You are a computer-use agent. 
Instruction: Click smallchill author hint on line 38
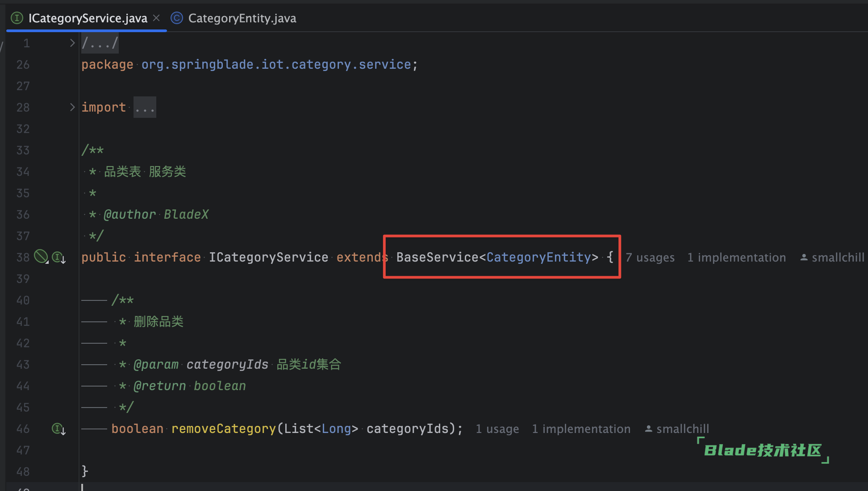[x=832, y=258]
